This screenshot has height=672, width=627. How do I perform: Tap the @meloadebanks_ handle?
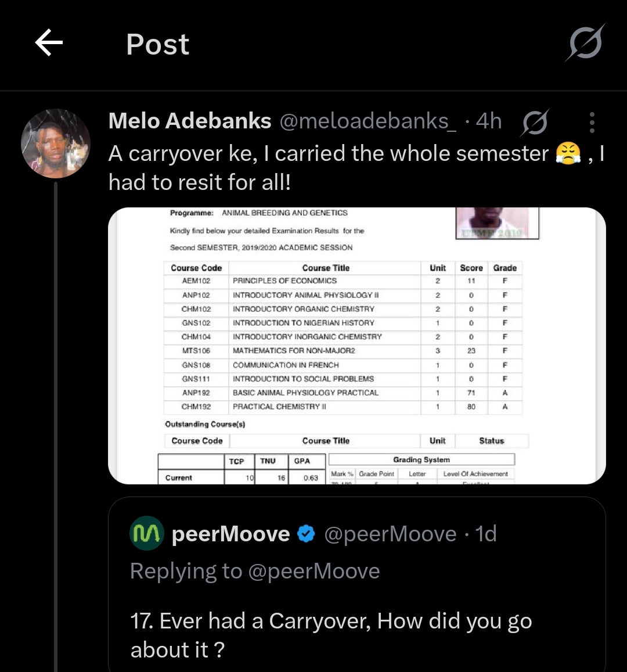[368, 121]
